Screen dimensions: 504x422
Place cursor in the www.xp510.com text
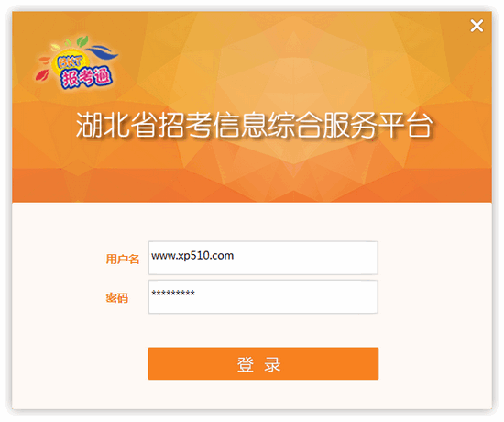pyautogui.click(x=192, y=256)
